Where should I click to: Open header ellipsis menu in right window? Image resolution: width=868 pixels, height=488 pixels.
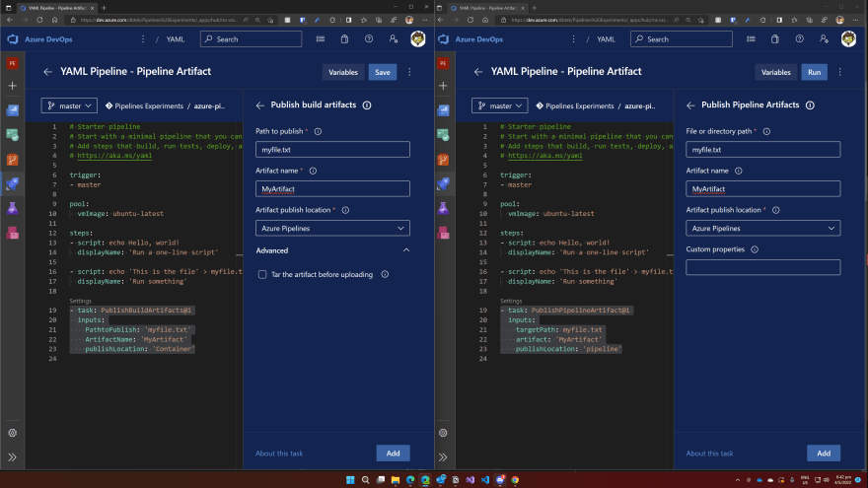point(573,39)
